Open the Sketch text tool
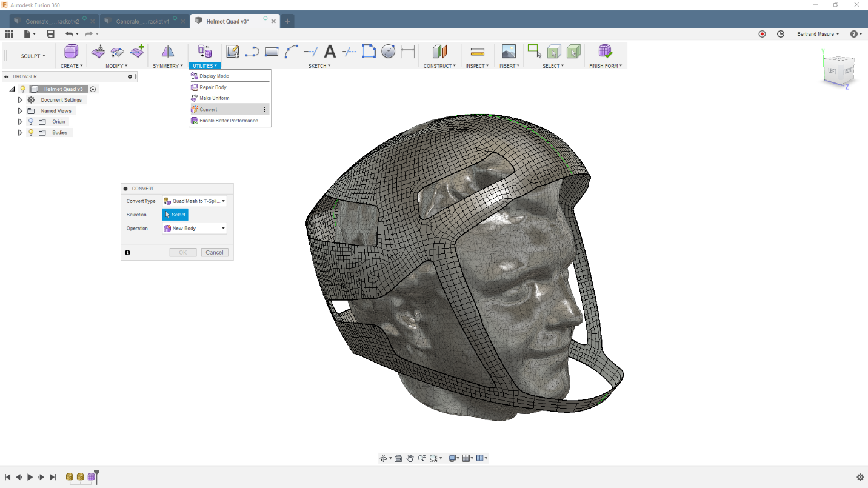This screenshot has height=488, width=868. click(x=329, y=52)
